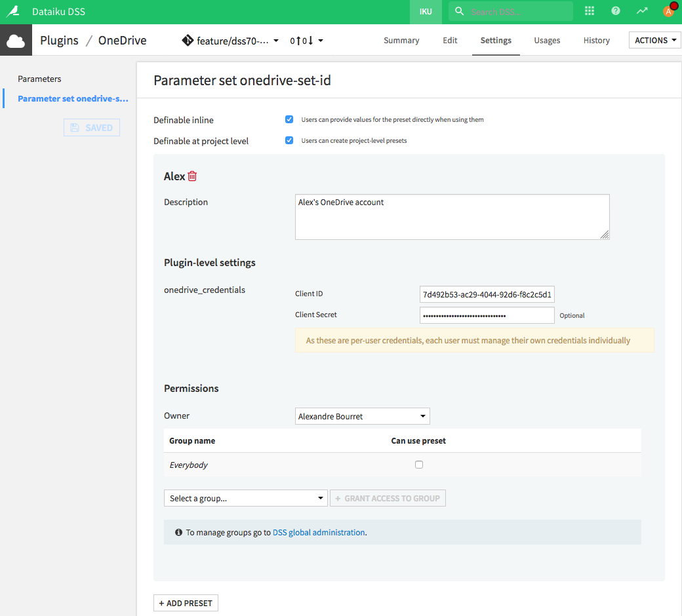Open the help question mark icon

point(615,11)
